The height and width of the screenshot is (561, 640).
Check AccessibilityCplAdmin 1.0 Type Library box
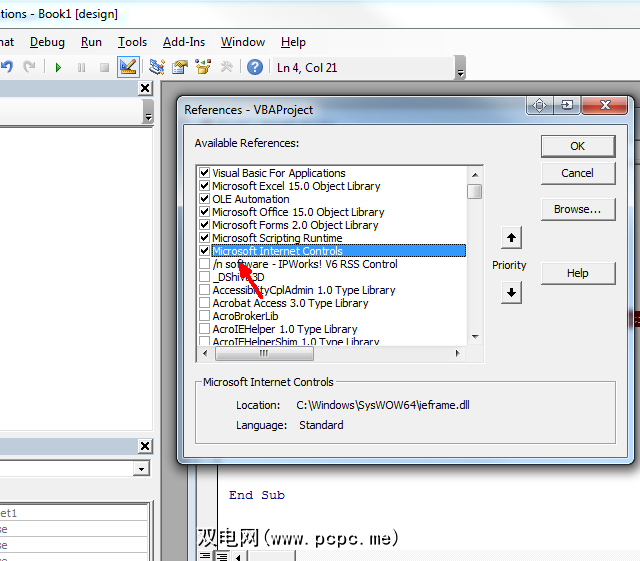tap(204, 290)
